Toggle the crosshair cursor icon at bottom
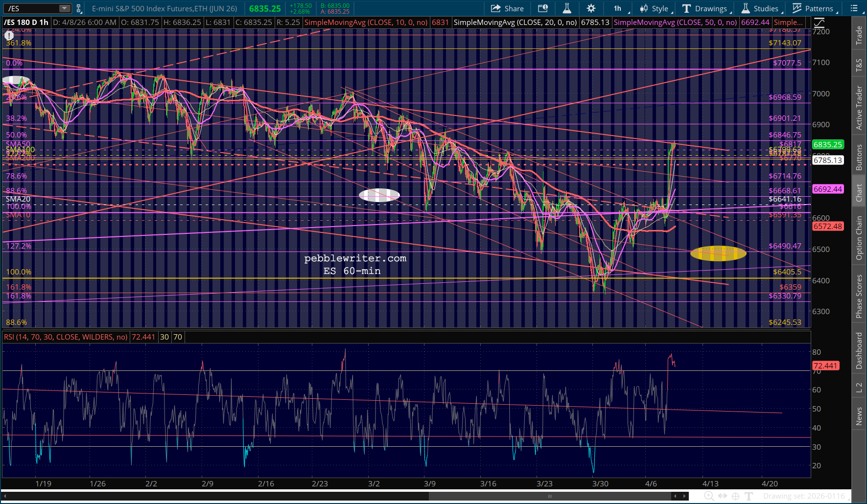 [x=735, y=496]
